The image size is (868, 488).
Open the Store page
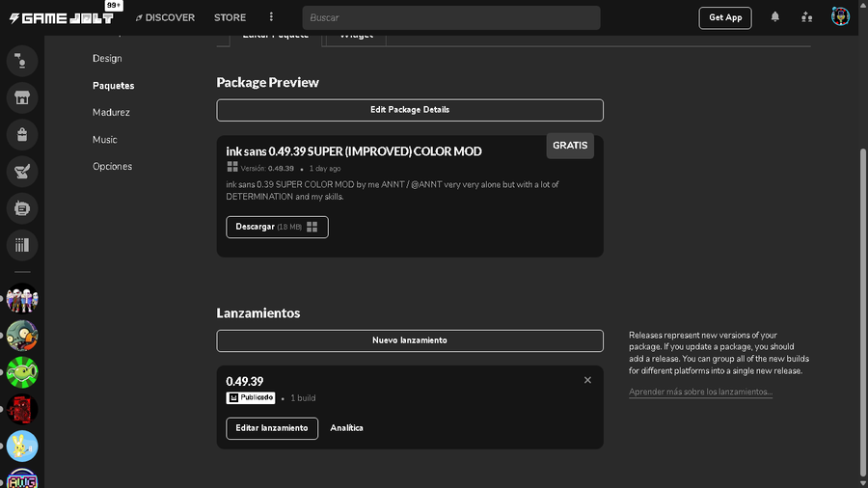pos(230,17)
